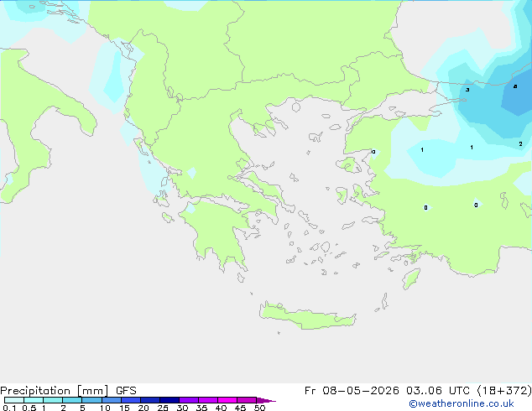Click the purple arrow tip above 50
The height and width of the screenshot is (411, 532).
[266, 400]
